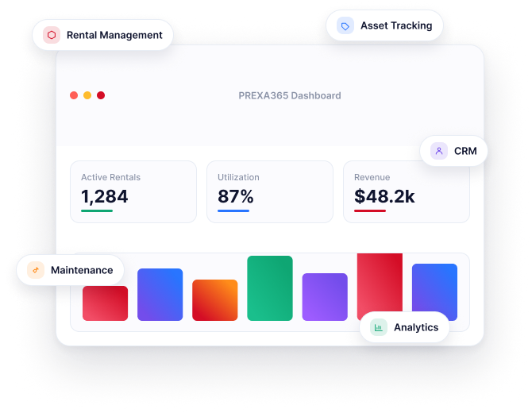Click the green bar under Active Rentals
The height and width of the screenshot is (413, 532).
[97, 211]
